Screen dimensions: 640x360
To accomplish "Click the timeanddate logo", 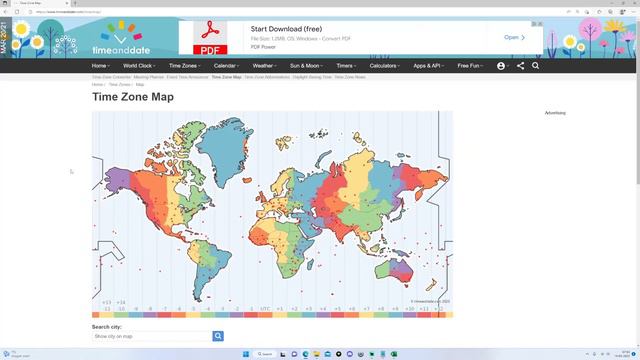I will 121,38.
